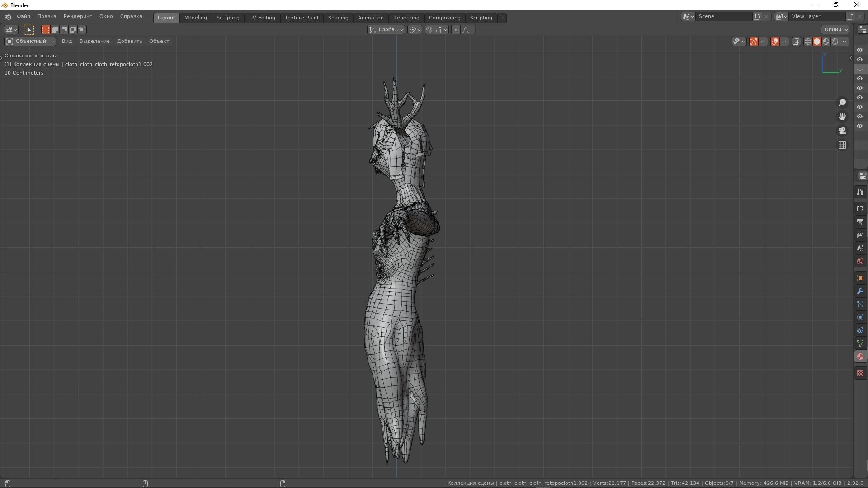868x488 pixels.
Task: Open the viewport shading options arrow
Action: click(844, 42)
